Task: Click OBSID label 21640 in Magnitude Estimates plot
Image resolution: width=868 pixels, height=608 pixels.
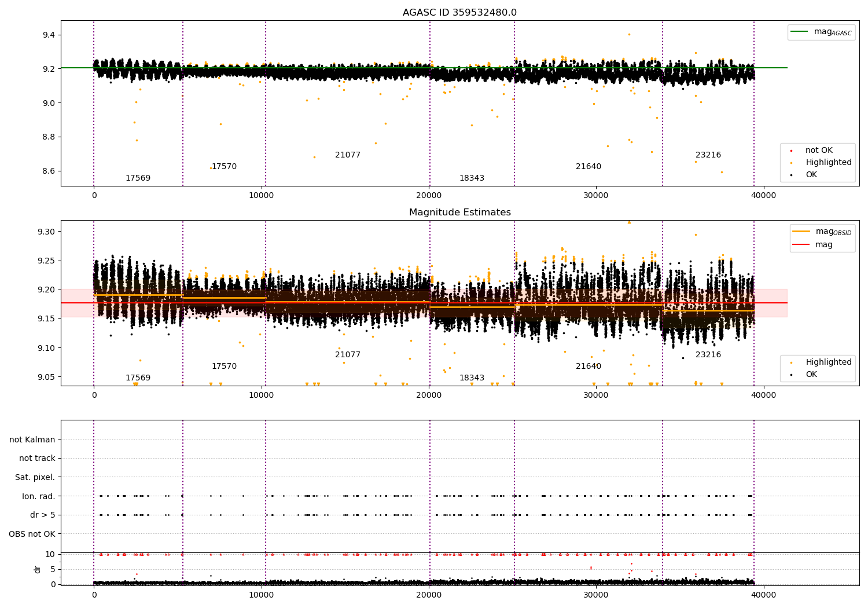Action: tap(589, 367)
